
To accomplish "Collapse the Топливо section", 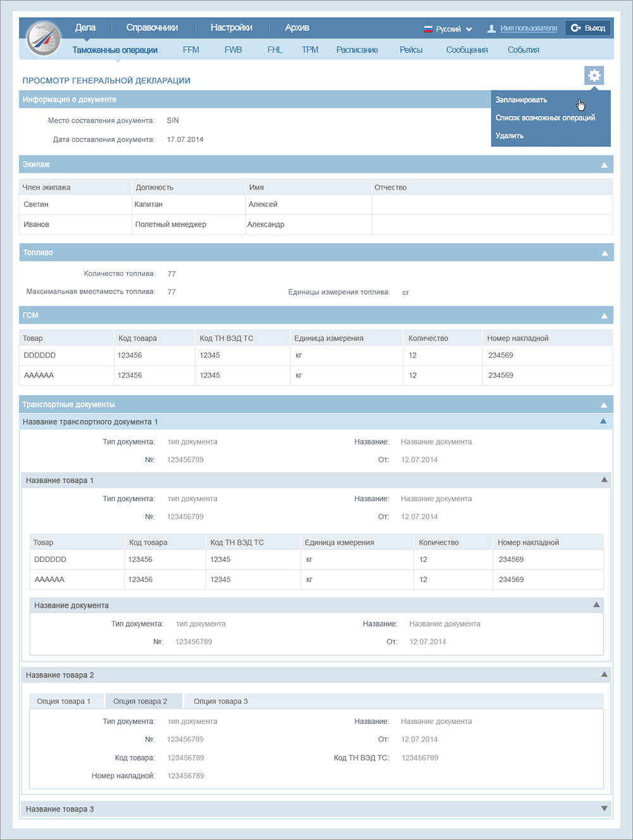I will pos(604,253).
